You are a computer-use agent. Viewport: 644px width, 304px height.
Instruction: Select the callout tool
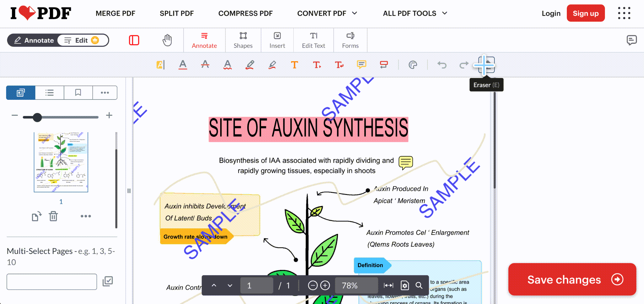[384, 65]
